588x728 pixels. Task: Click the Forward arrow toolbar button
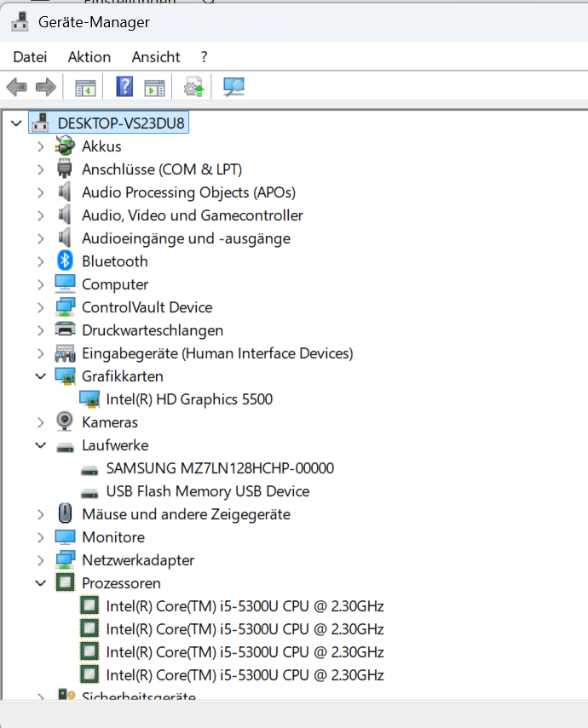click(45, 87)
